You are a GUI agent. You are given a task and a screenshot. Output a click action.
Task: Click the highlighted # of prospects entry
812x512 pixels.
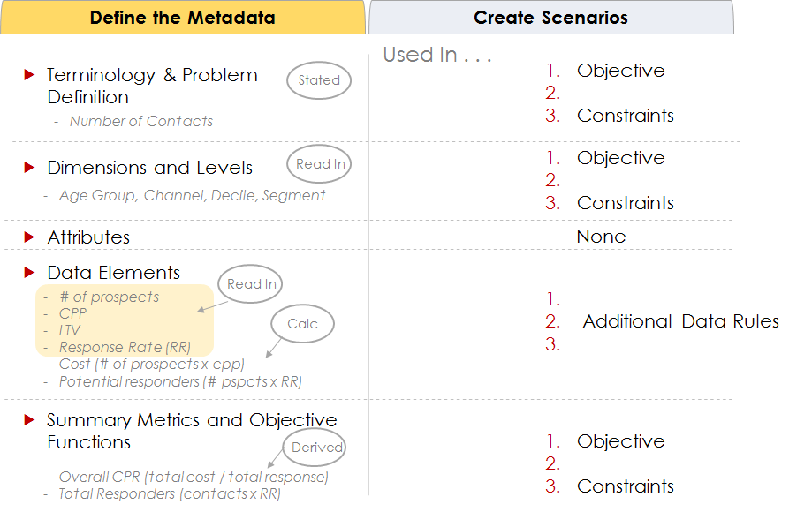click(x=110, y=297)
